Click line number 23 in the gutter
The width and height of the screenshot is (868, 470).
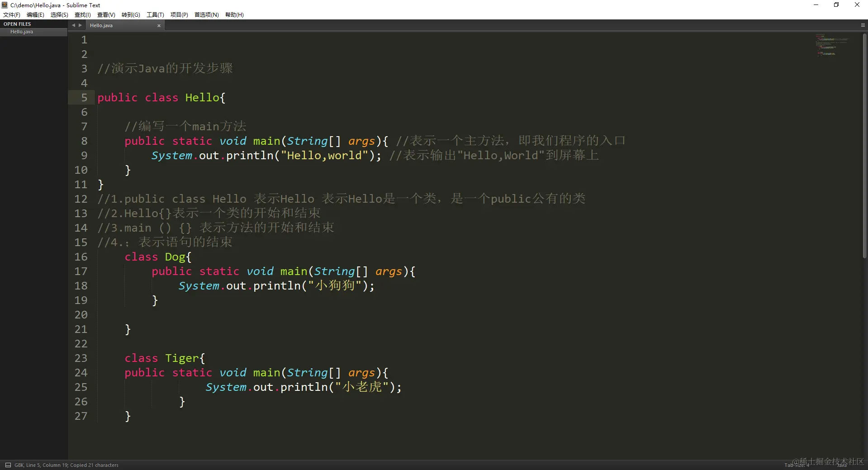(81, 358)
